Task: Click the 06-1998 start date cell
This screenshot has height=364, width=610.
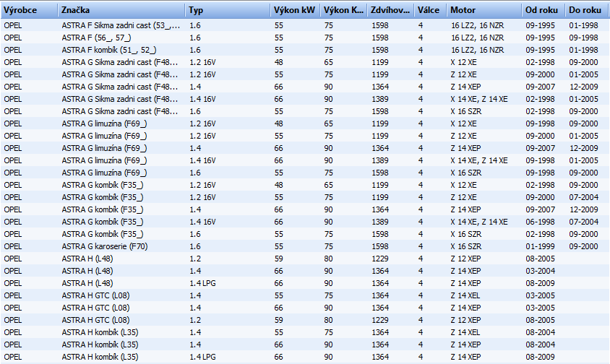Action: pyautogui.click(x=541, y=222)
